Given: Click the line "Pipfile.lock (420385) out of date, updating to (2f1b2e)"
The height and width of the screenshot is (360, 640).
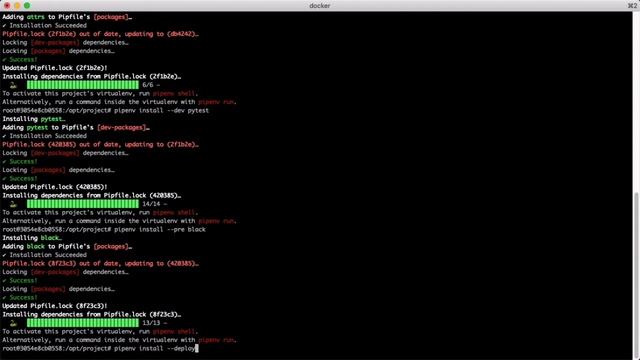Looking at the screenshot, I should (100, 144).
